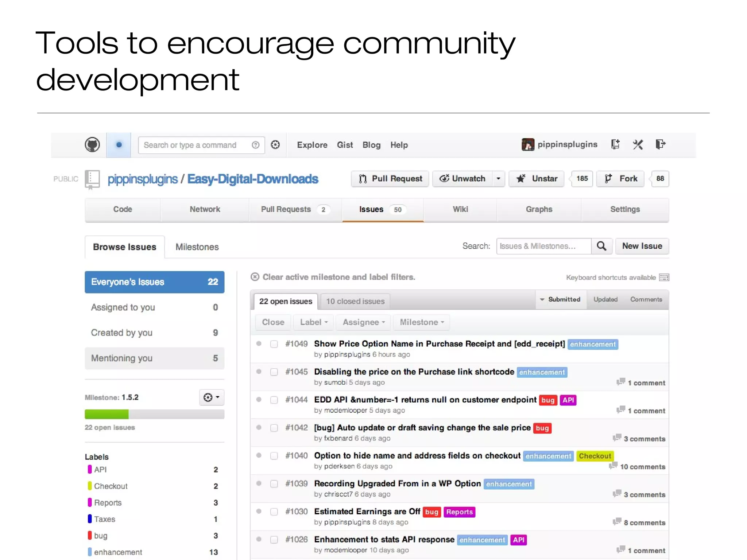
Task: Open the blue notifications indicator
Action: coord(119,145)
